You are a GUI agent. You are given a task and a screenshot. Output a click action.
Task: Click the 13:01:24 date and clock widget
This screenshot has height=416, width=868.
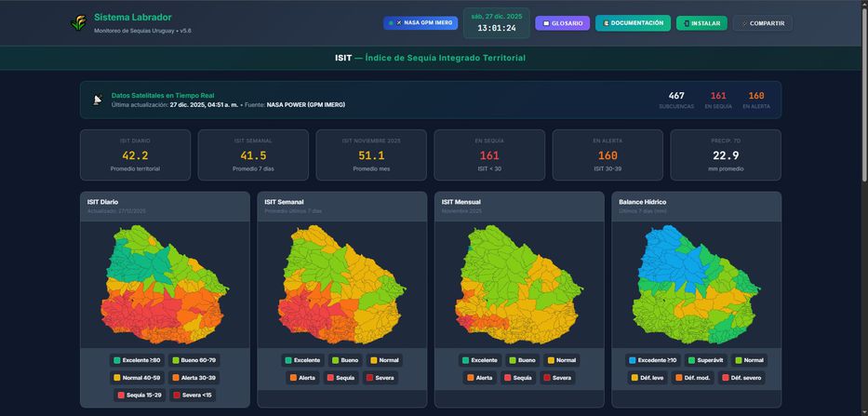[496, 23]
